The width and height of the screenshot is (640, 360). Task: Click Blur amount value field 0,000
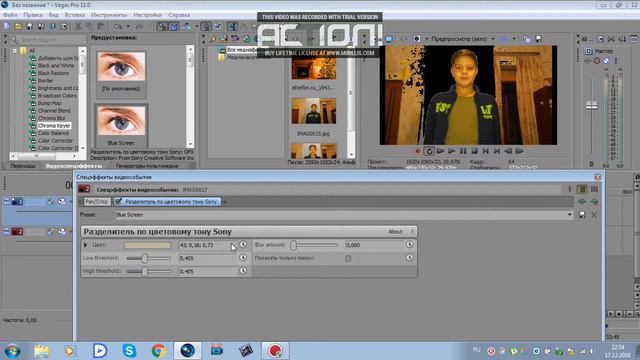[373, 245]
